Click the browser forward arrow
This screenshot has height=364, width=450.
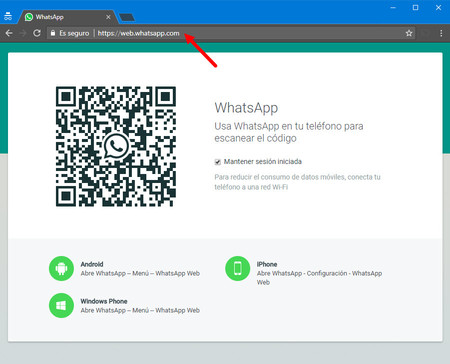point(23,33)
